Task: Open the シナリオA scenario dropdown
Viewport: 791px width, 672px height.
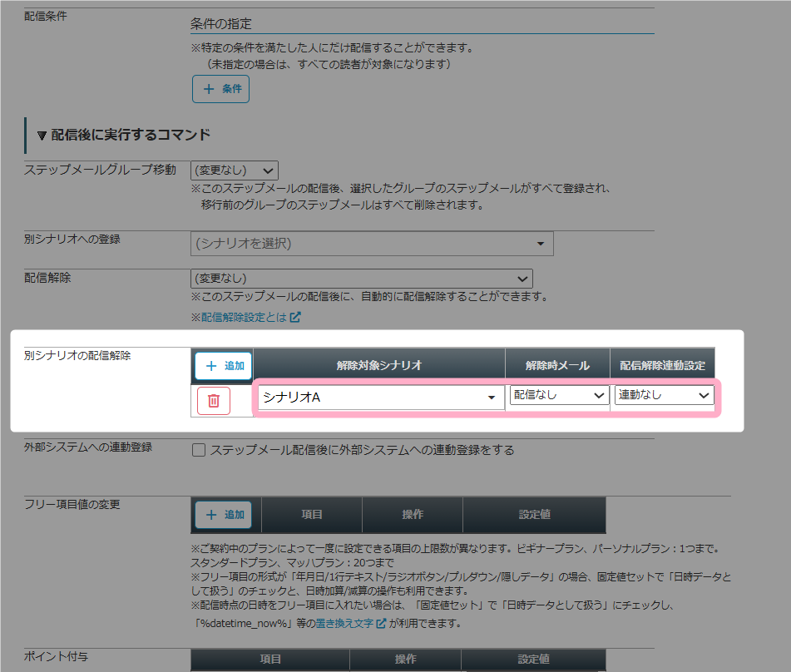Action: coord(378,398)
